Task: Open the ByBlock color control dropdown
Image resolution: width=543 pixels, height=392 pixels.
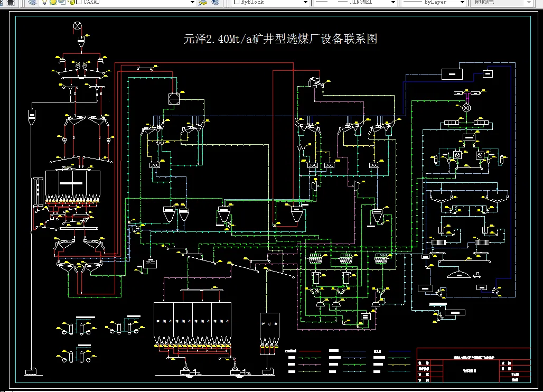Action: coord(305,3)
